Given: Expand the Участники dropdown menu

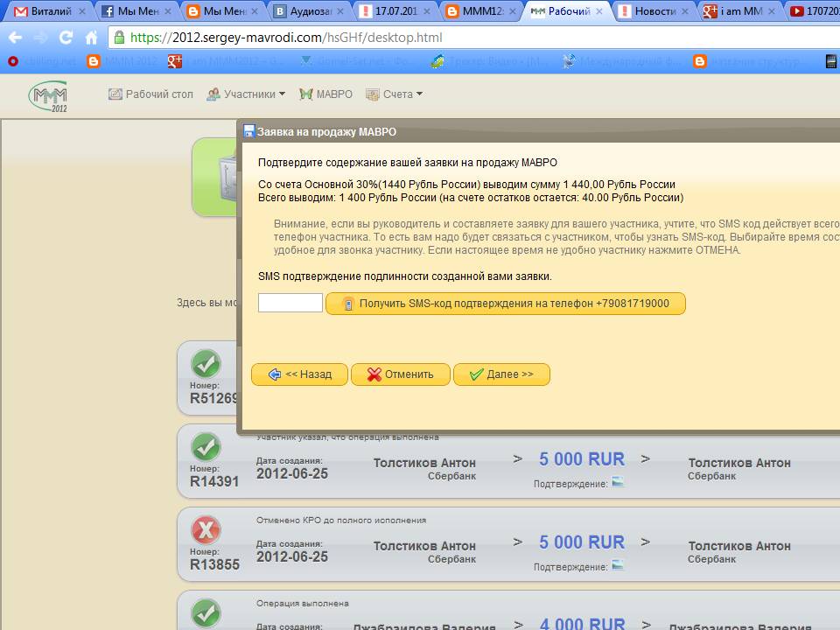Looking at the screenshot, I should tap(246, 94).
